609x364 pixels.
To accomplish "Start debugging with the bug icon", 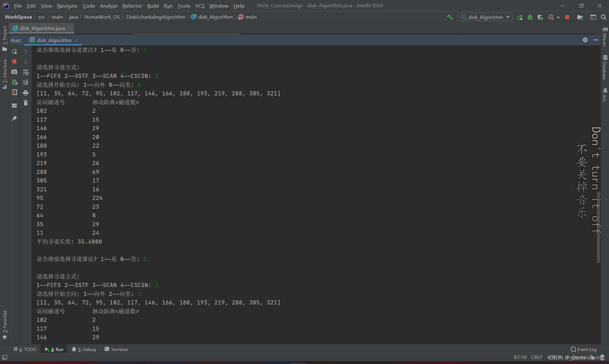I will [530, 17].
